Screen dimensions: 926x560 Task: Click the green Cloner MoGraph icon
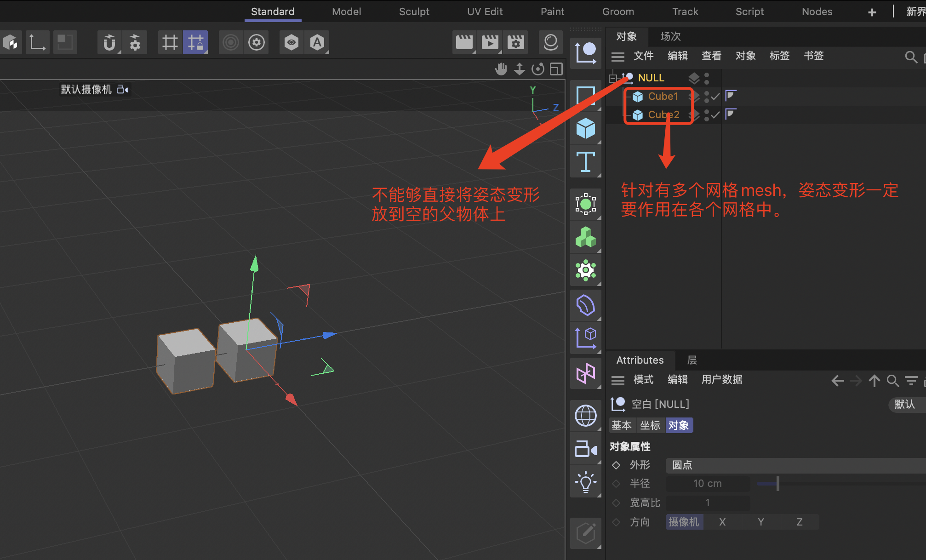click(x=585, y=237)
